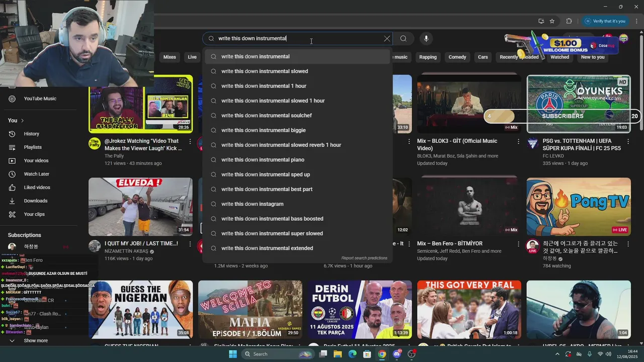Viewport: 644px width, 362px height.
Task: Click 'Verify that it's you' profile button
Action: [605, 21]
